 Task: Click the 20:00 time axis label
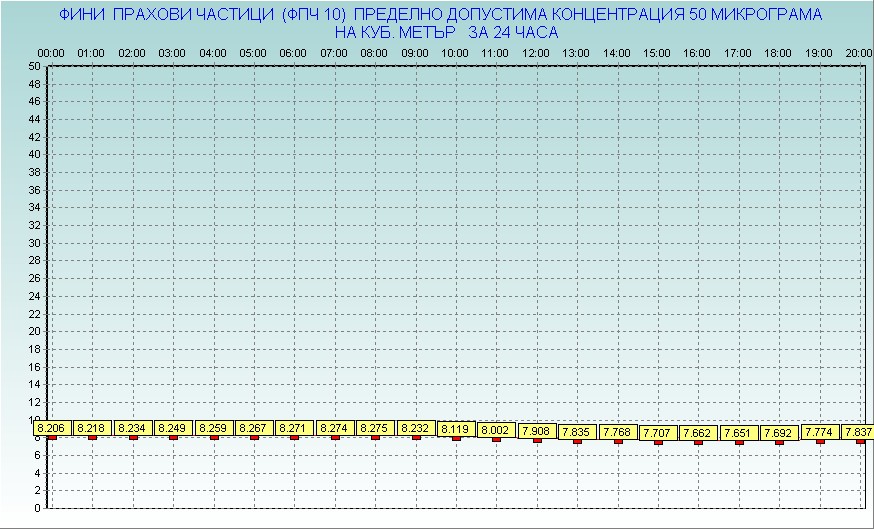point(859,54)
